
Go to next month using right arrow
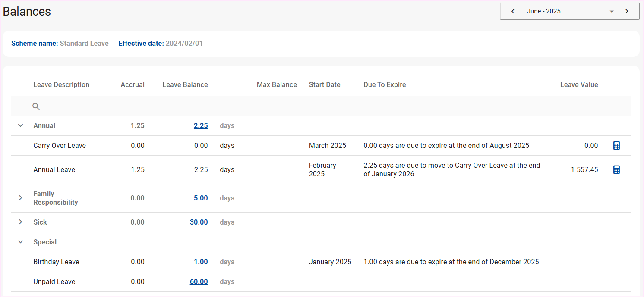[627, 11]
